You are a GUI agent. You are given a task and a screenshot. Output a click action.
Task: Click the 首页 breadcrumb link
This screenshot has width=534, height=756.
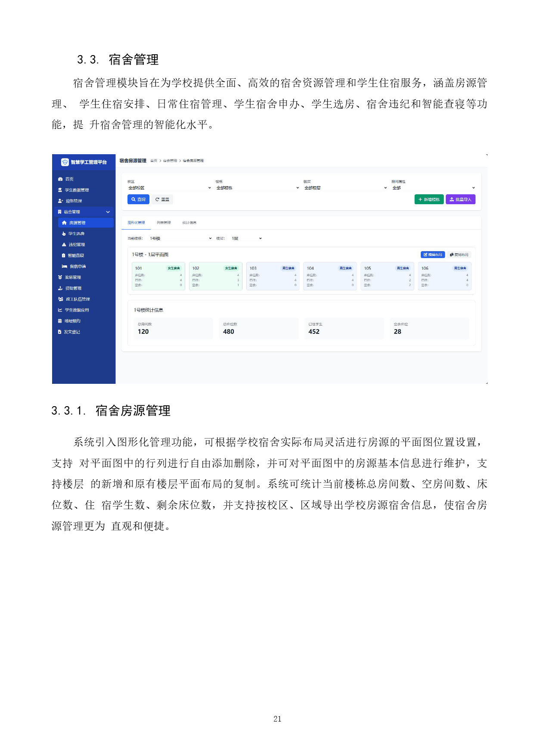point(154,161)
